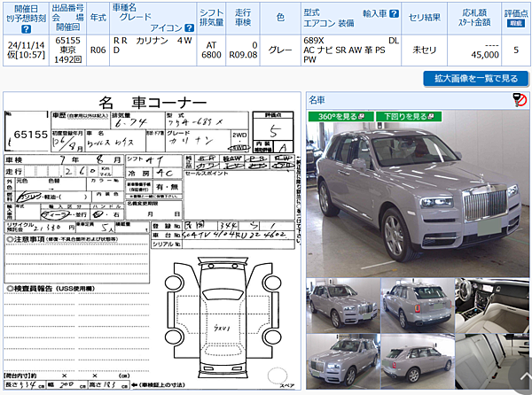Open the side rear view thumbnail

tap(418, 361)
